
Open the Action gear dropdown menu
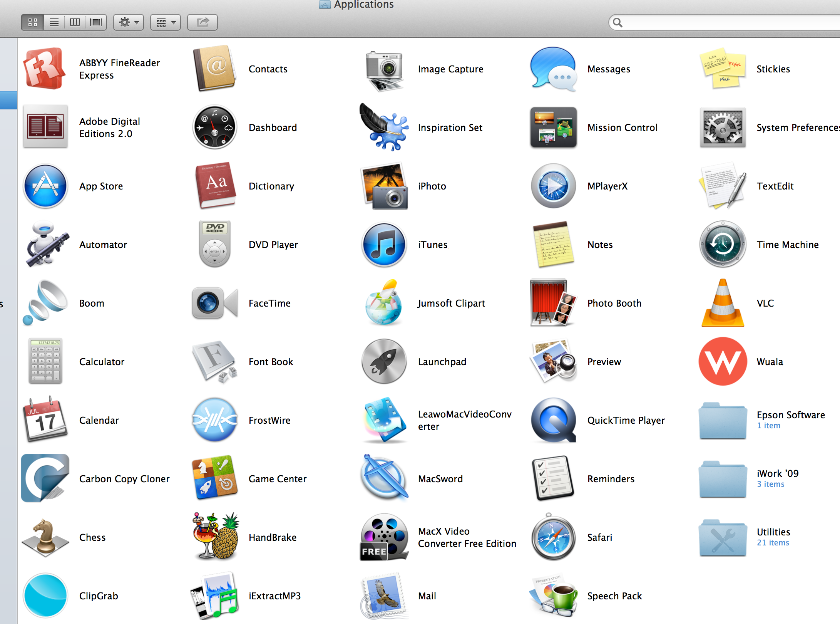tap(129, 22)
